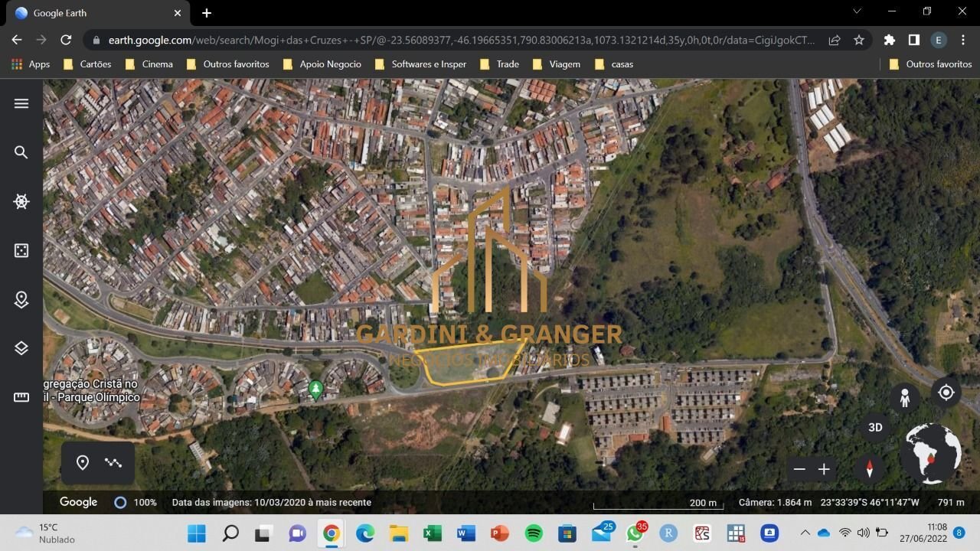980x551 pixels.
Task: Open Map Style layers icon
Action: tap(21, 348)
